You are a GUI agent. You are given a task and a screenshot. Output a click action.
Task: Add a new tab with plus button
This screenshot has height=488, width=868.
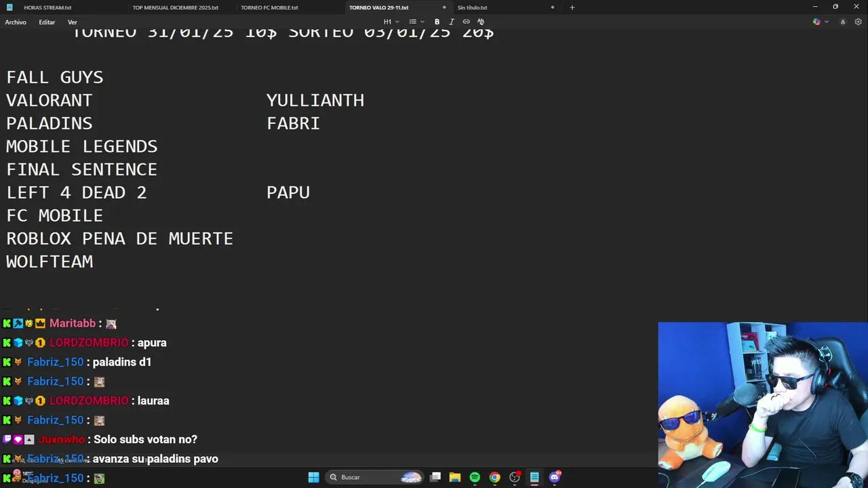[572, 7]
